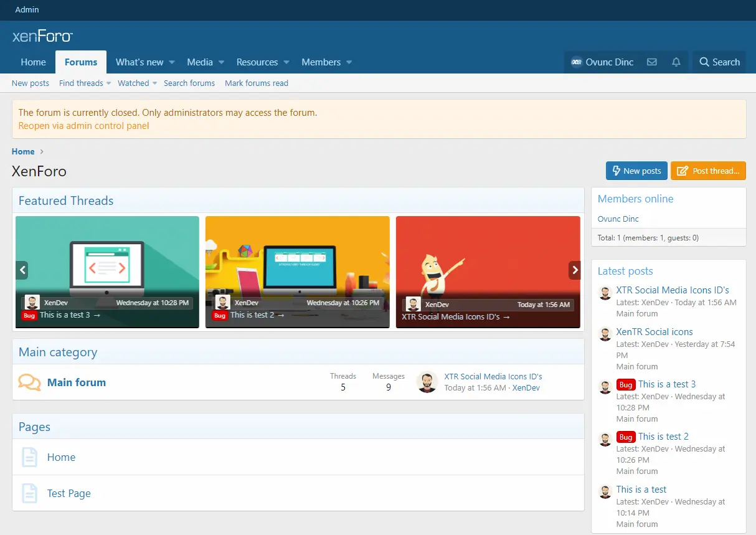Click the Test Page document icon

click(29, 493)
